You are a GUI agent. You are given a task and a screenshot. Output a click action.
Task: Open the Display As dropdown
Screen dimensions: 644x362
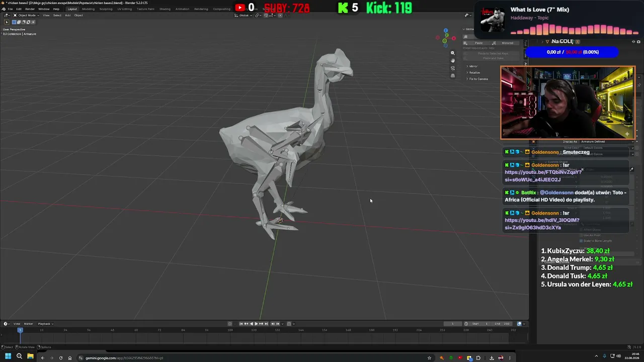coord(607,142)
